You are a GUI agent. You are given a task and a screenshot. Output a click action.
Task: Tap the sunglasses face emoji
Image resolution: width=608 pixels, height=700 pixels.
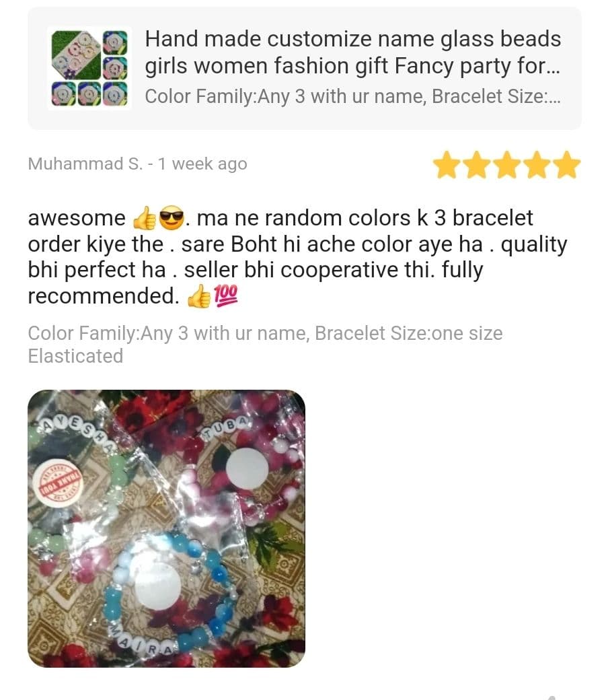(172, 218)
